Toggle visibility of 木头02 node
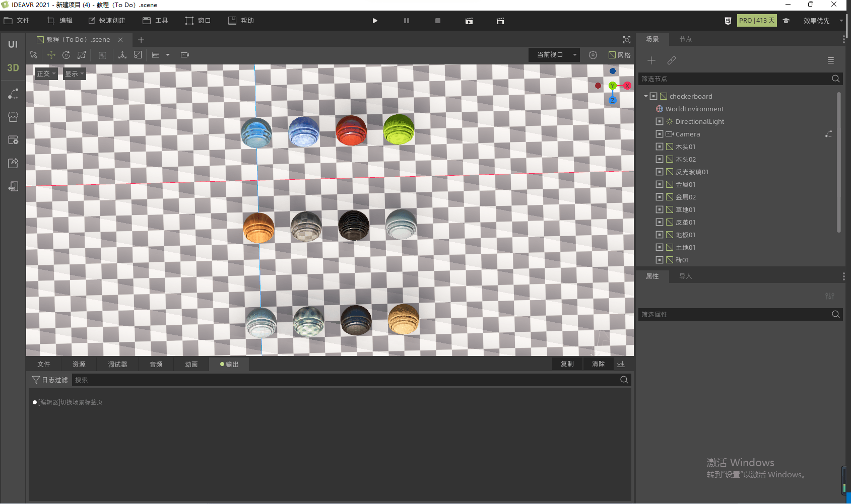The image size is (851, 504). (660, 159)
